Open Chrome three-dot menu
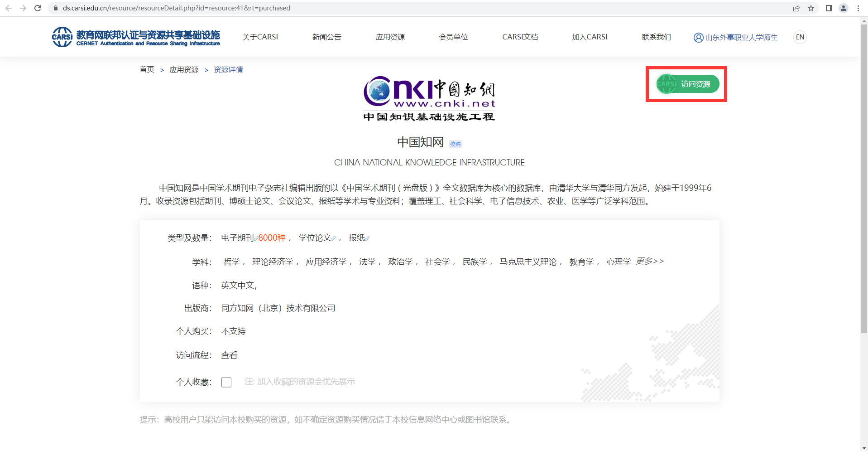Screen dimensions: 868x451 point(858,8)
